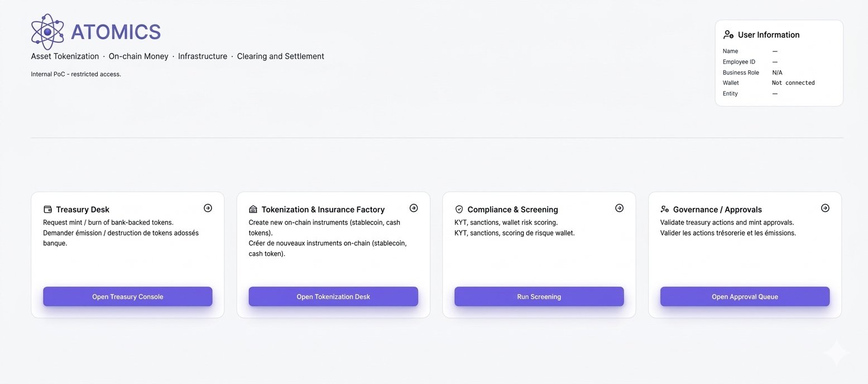Click the ATOMICS atom logo icon
Viewport: 868px width, 384px height.
pyautogui.click(x=47, y=32)
